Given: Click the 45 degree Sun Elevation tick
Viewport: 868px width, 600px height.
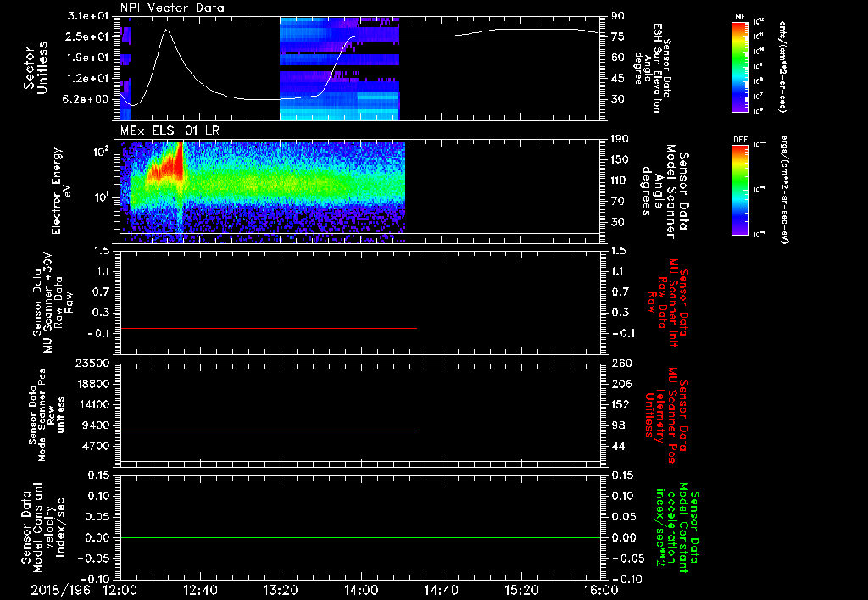Looking at the screenshot, I should coord(618,79).
